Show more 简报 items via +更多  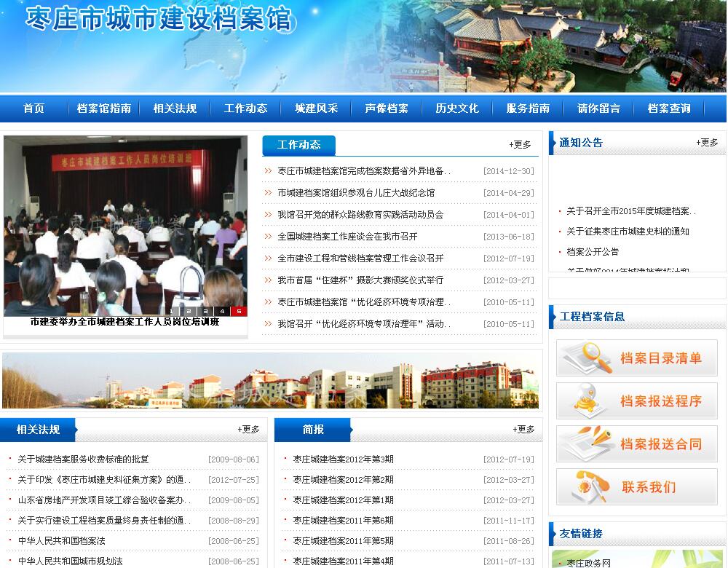(x=523, y=430)
